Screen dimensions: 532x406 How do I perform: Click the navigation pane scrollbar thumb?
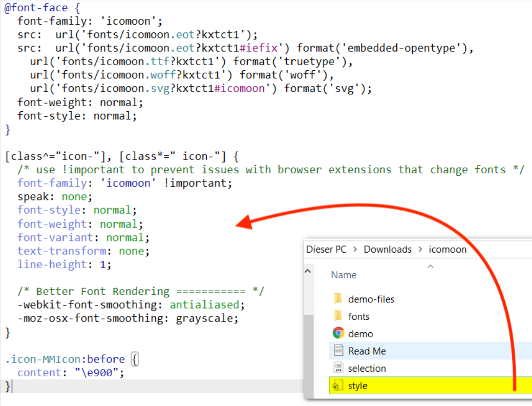[308, 356]
